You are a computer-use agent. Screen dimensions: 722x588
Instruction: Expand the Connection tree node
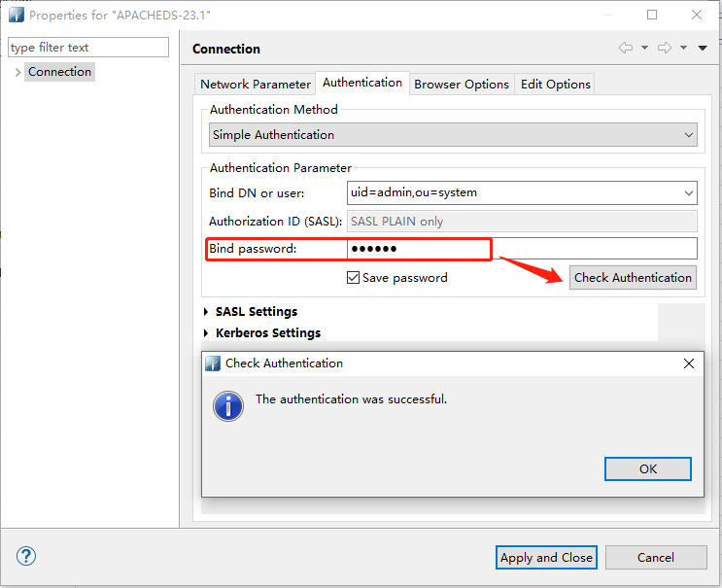[x=17, y=72]
